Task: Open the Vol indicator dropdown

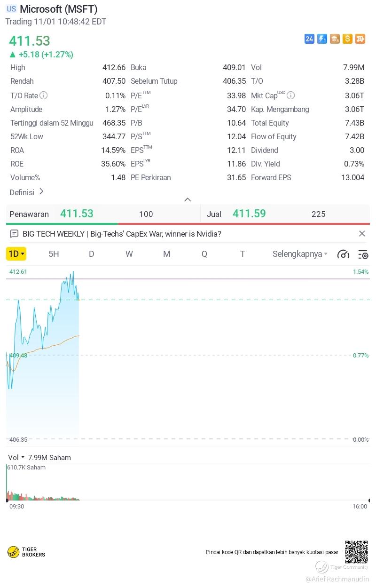Action: pyautogui.click(x=16, y=457)
